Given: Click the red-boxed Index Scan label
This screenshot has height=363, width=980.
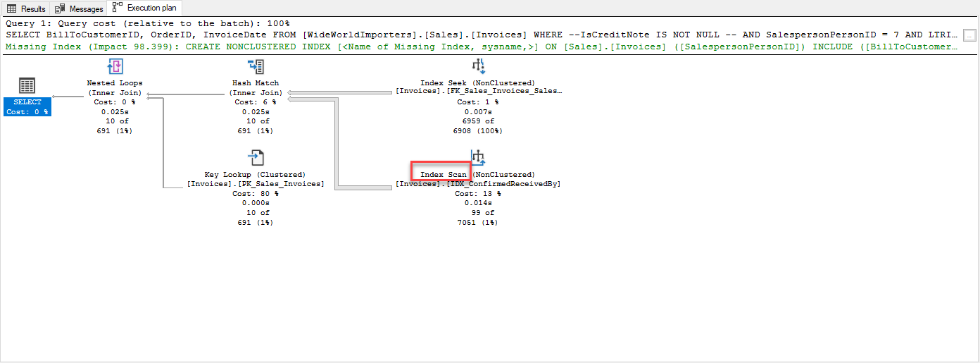Looking at the screenshot, I should (x=441, y=175).
